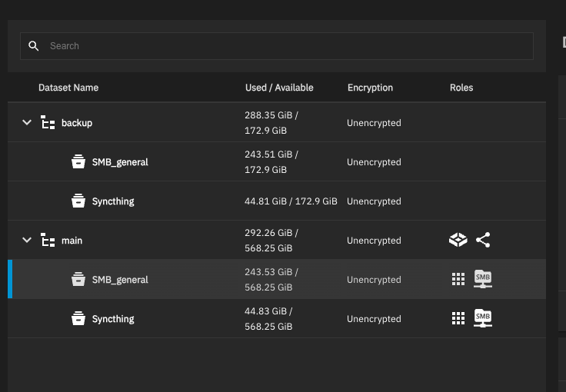Click SMB share icon on main SMB_general

483,279
